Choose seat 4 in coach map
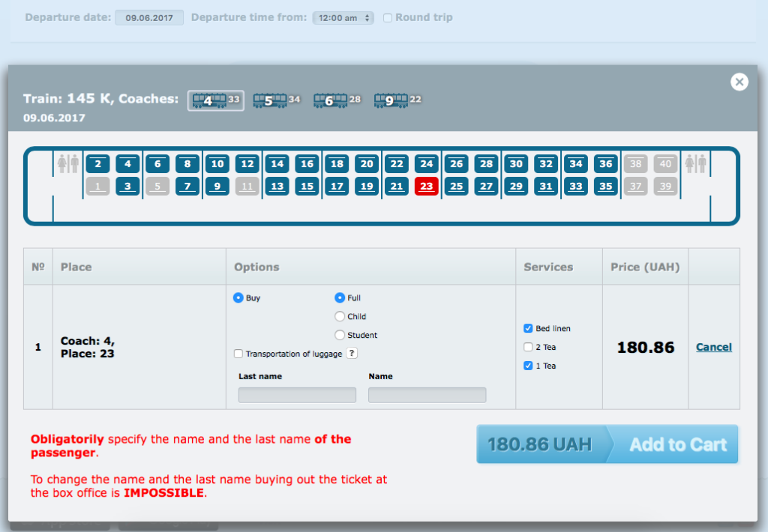 127,164
